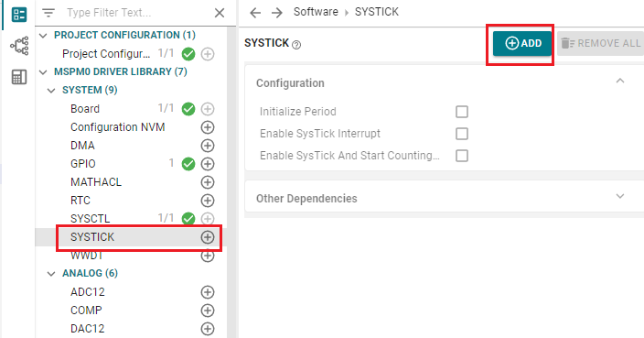Go forward with the right arrow

point(277,13)
